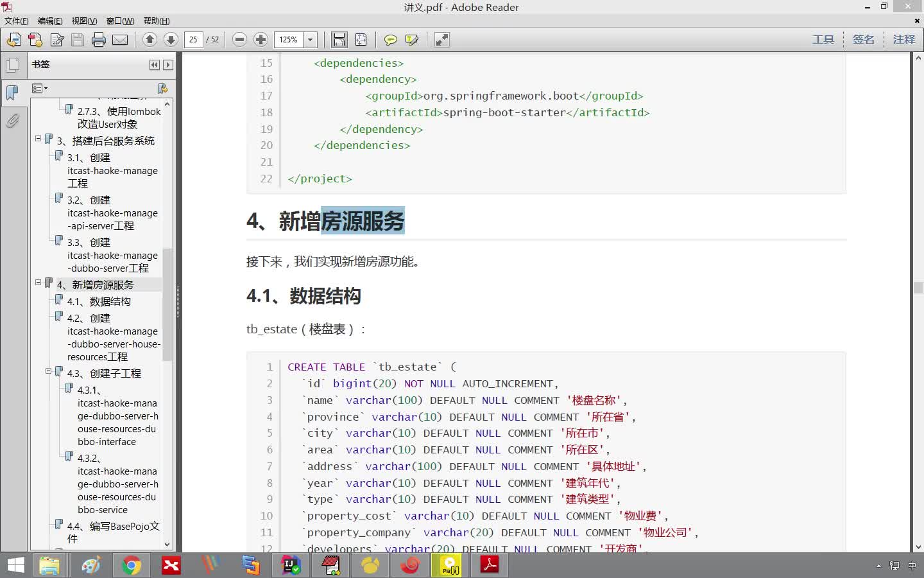Switch to read mode with the expand arrows icon
The width and height of the screenshot is (924, 578).
point(442,40)
